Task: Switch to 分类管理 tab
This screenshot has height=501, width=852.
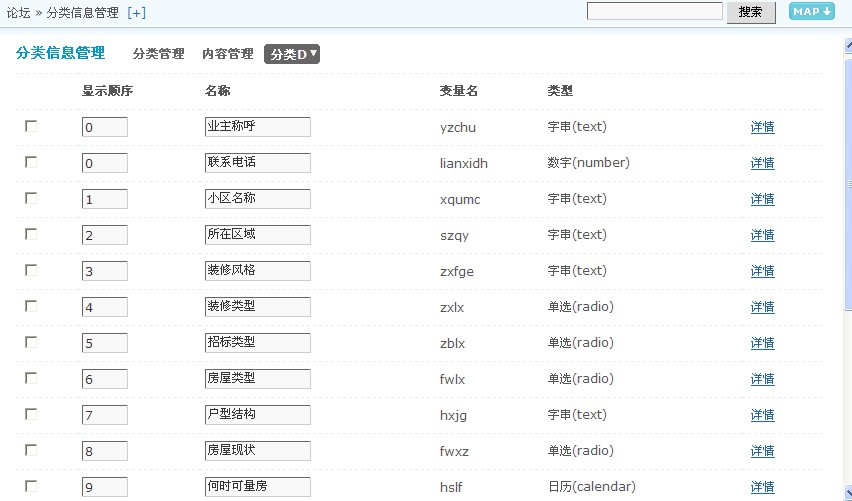Action: tap(158, 54)
